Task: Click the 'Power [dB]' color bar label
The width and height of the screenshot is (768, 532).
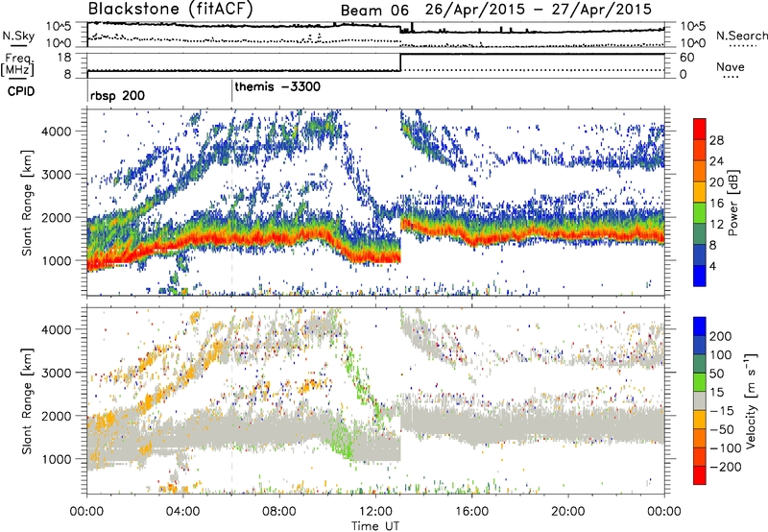Action: pos(732,203)
